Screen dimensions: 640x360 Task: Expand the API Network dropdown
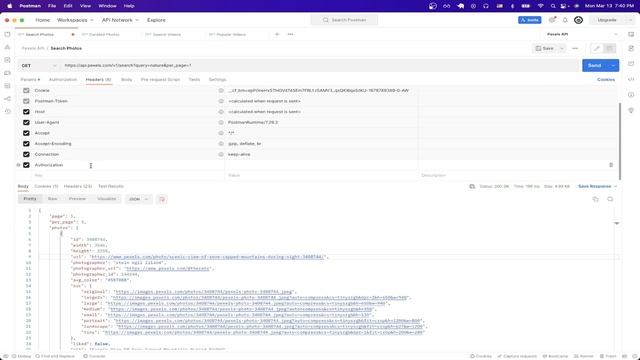120,20
